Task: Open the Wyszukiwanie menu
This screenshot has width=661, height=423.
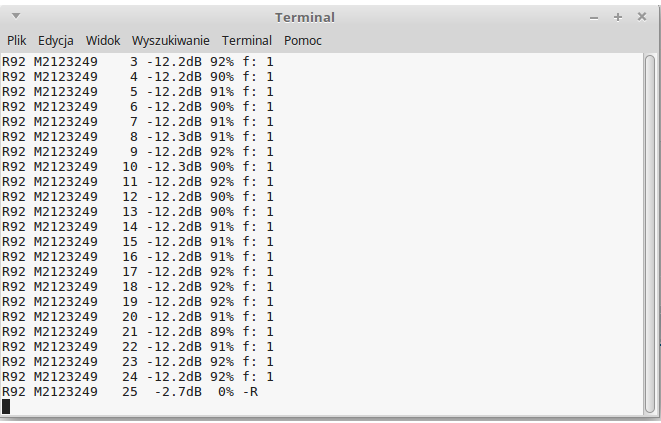Action: pos(170,40)
